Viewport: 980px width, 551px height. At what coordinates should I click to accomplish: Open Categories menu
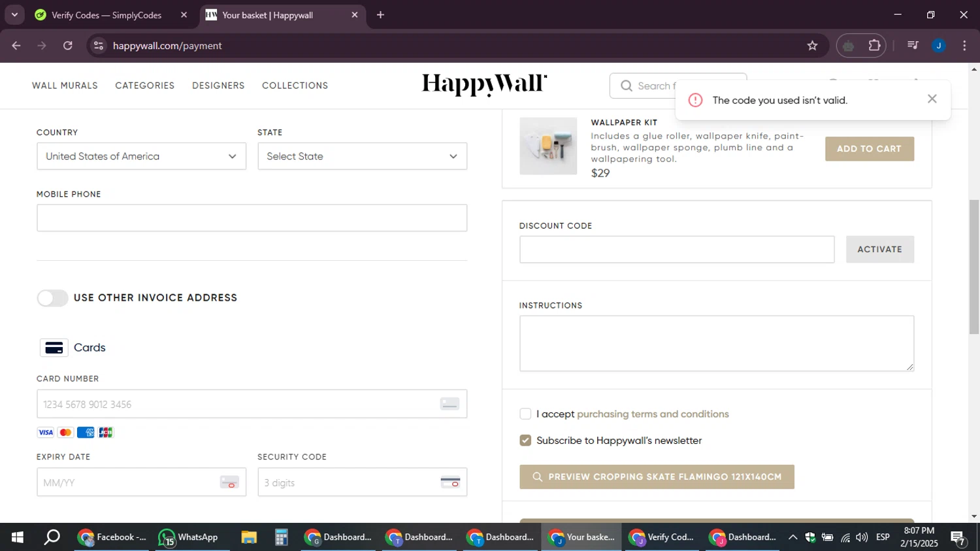[145, 86]
